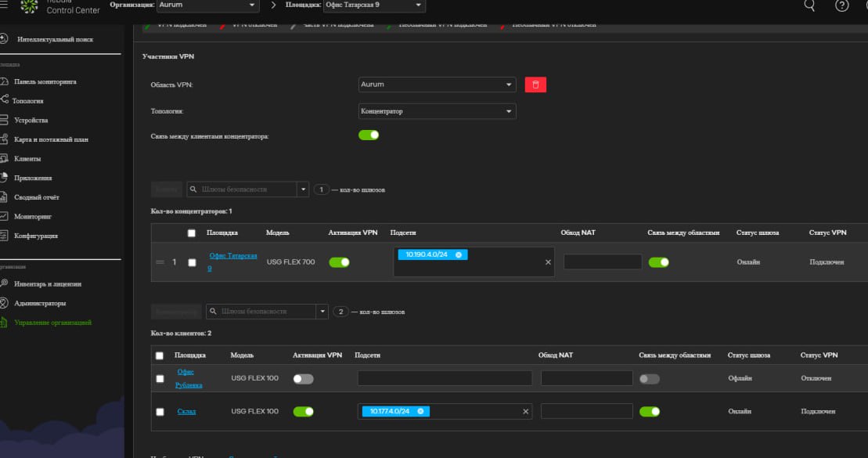The width and height of the screenshot is (868, 458).
Task: Open the Топология Концентратор dropdown
Action: 438,111
